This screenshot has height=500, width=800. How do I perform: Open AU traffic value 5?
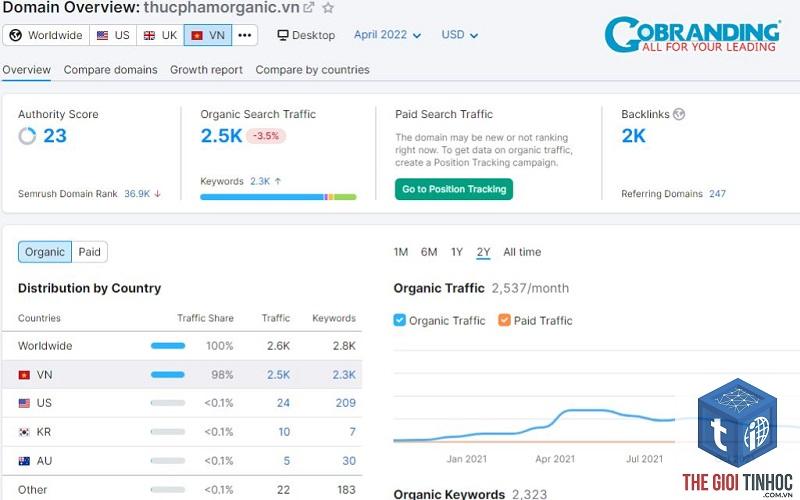(287, 461)
